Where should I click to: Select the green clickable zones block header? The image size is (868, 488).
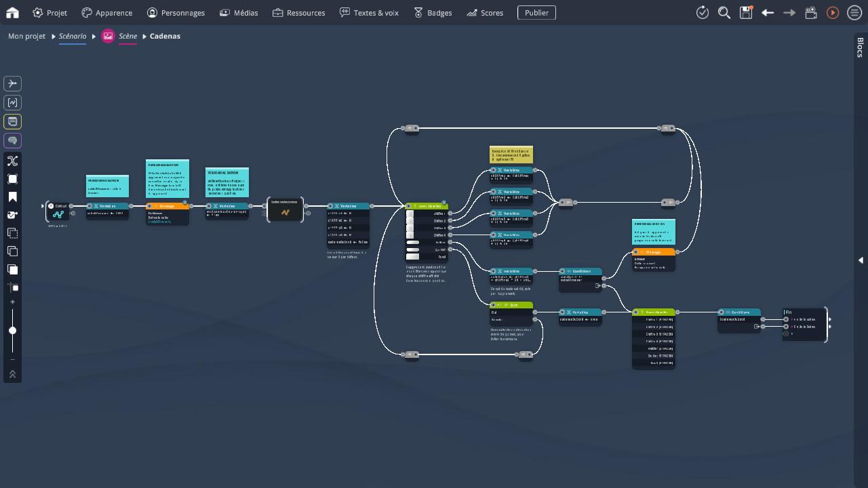[x=427, y=205]
